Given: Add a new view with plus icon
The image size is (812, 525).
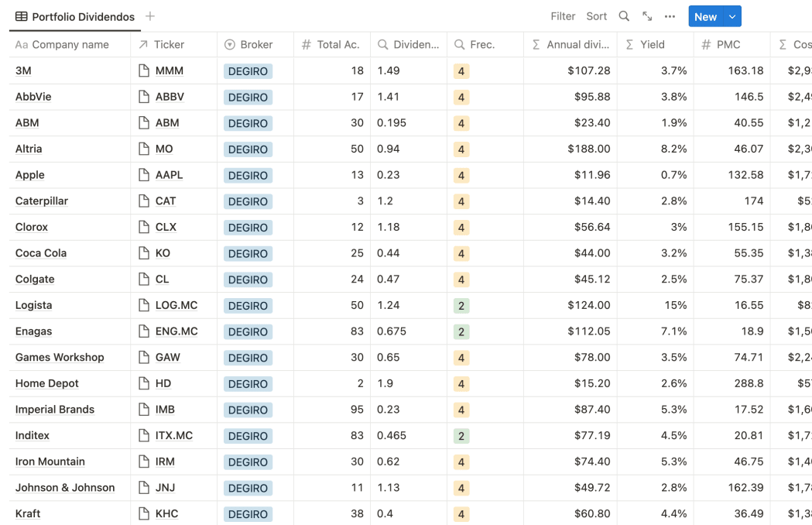Looking at the screenshot, I should [150, 16].
